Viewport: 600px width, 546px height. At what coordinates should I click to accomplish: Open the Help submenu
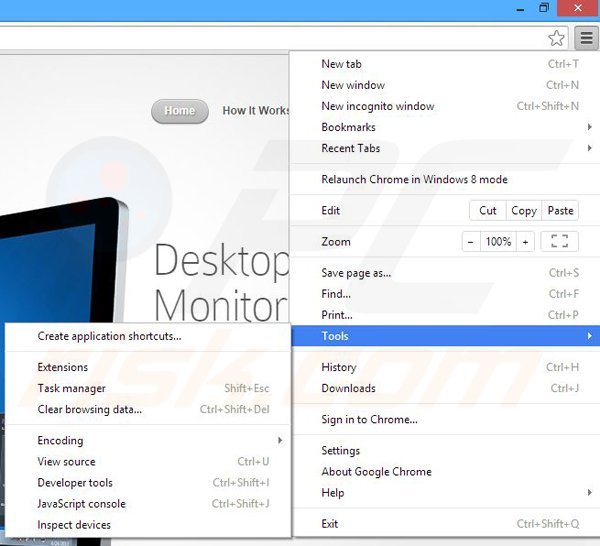[x=333, y=492]
